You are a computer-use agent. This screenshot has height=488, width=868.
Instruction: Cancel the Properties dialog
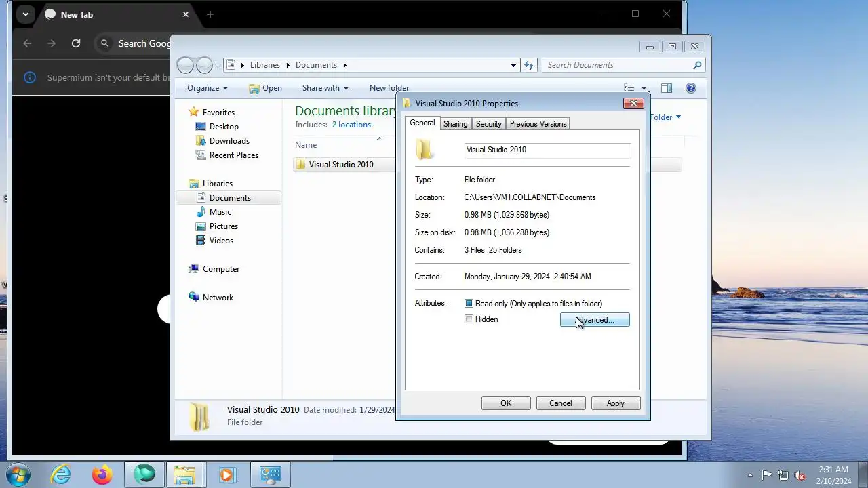pyautogui.click(x=560, y=403)
